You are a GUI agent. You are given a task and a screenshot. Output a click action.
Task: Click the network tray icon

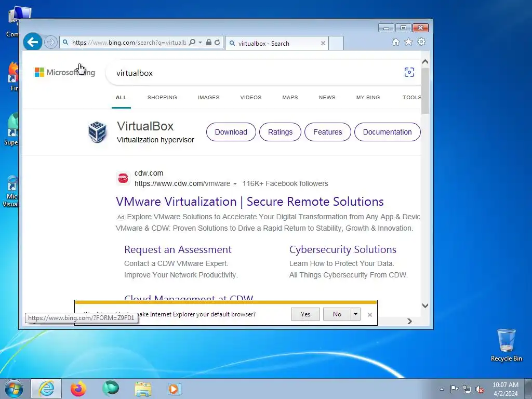(x=467, y=389)
